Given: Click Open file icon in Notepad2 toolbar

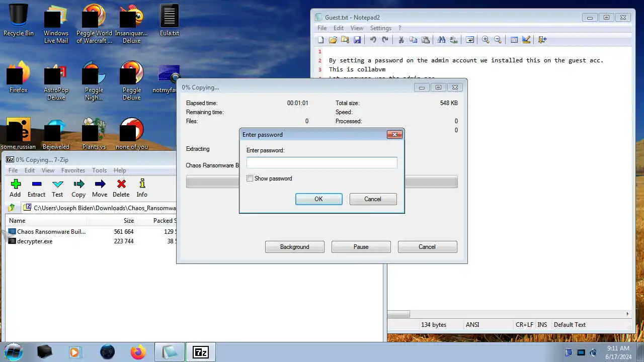Looking at the screenshot, I should point(333,40).
